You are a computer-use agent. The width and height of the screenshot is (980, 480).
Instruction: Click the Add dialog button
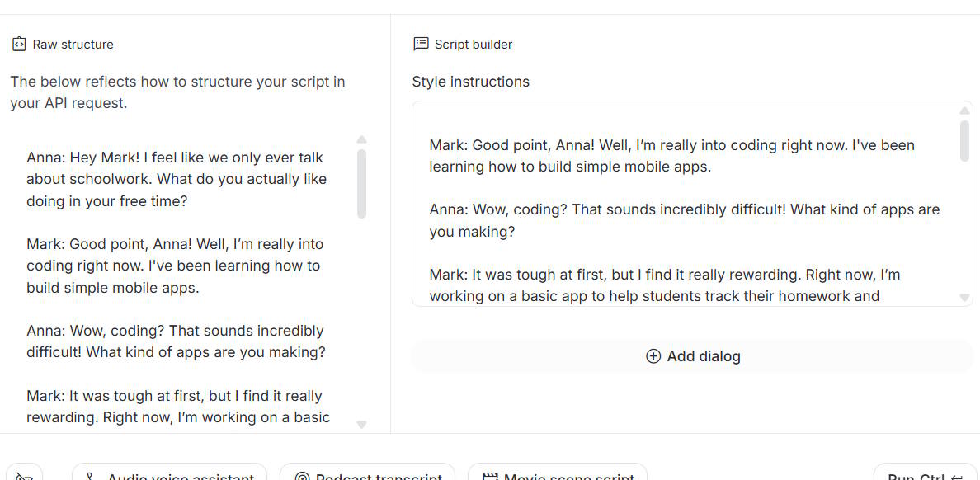(693, 356)
